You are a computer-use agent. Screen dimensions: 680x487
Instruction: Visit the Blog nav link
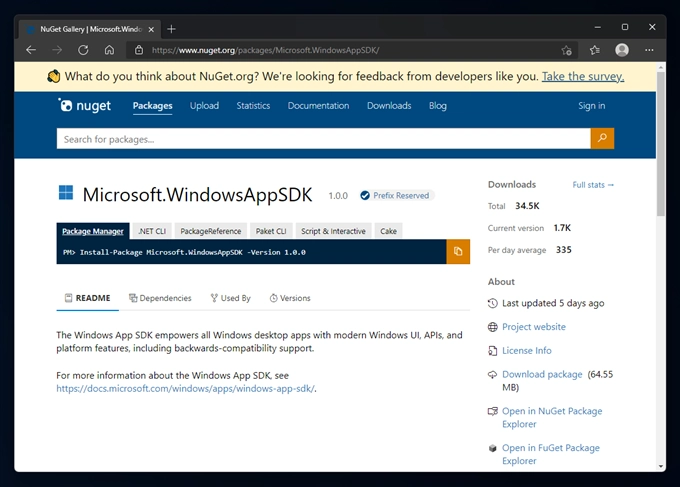tap(438, 106)
